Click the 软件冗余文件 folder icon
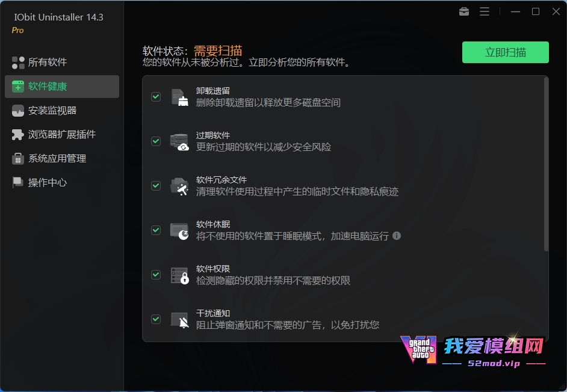Image resolution: width=567 pixels, height=392 pixels. click(x=179, y=186)
